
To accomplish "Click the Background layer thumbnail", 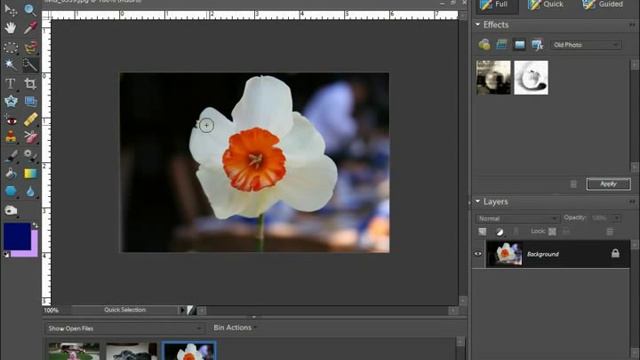I will (x=504, y=253).
